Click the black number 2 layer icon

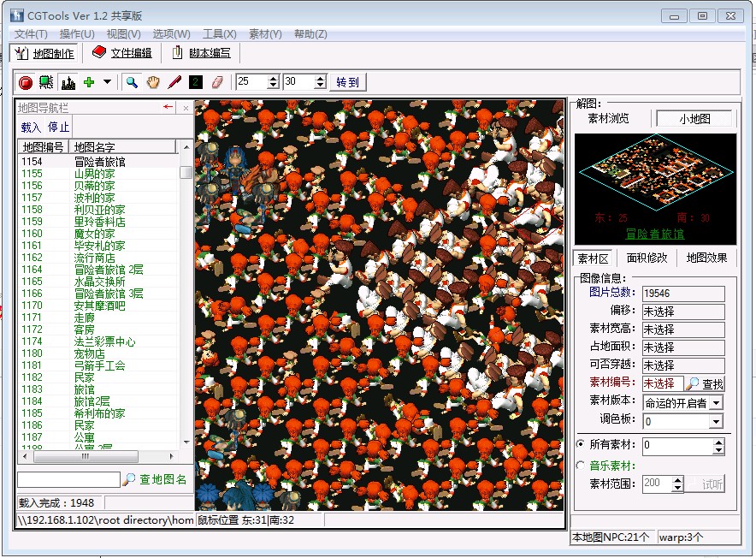[x=196, y=82]
